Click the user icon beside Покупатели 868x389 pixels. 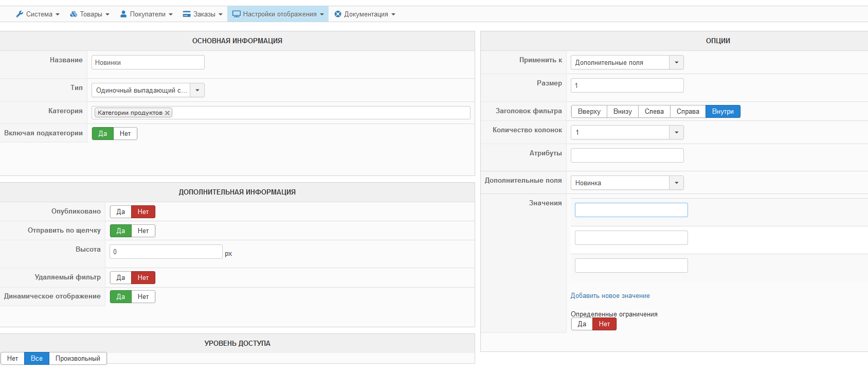pyautogui.click(x=123, y=14)
